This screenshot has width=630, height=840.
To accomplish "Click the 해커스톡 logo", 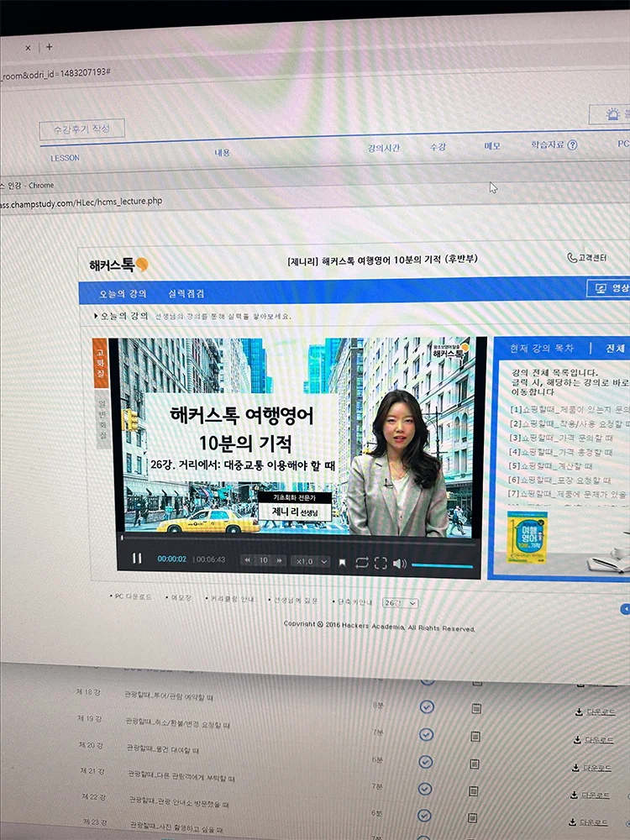I will tap(118, 265).
